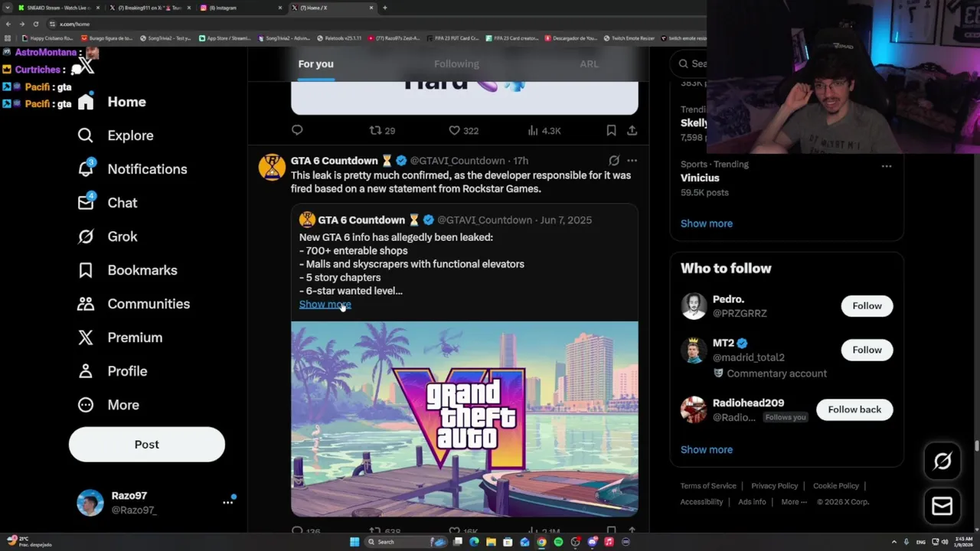This screenshot has width=980, height=551.
Task: Close the Home / X browser tab
Action: pos(371,8)
